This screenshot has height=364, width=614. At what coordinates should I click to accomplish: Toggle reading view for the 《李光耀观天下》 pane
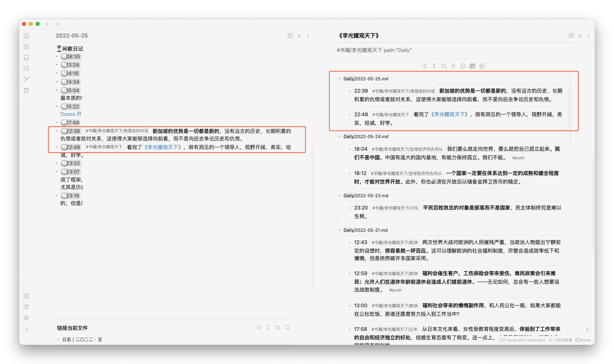(x=571, y=36)
